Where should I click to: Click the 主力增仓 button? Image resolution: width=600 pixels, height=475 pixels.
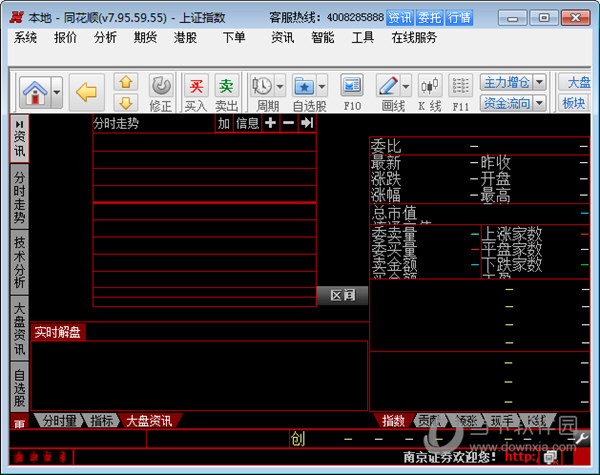[507, 82]
